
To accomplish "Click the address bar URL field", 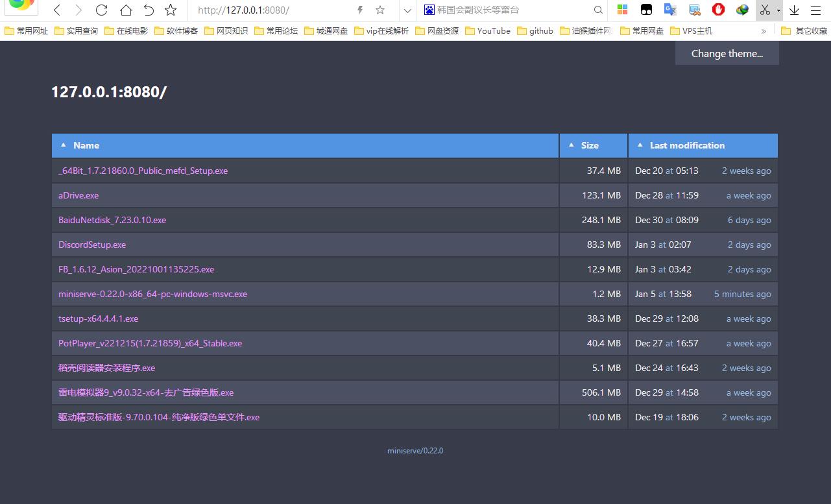I will coord(272,10).
